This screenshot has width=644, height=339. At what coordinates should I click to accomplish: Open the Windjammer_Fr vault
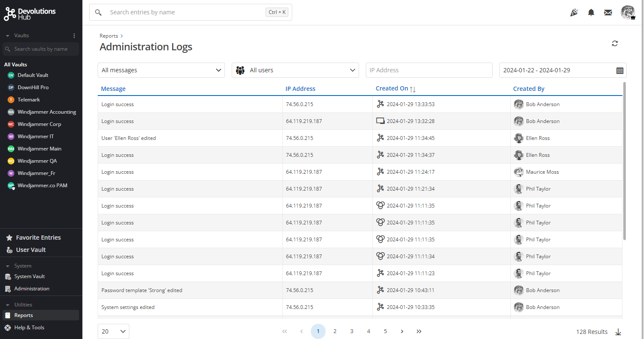tap(36, 173)
